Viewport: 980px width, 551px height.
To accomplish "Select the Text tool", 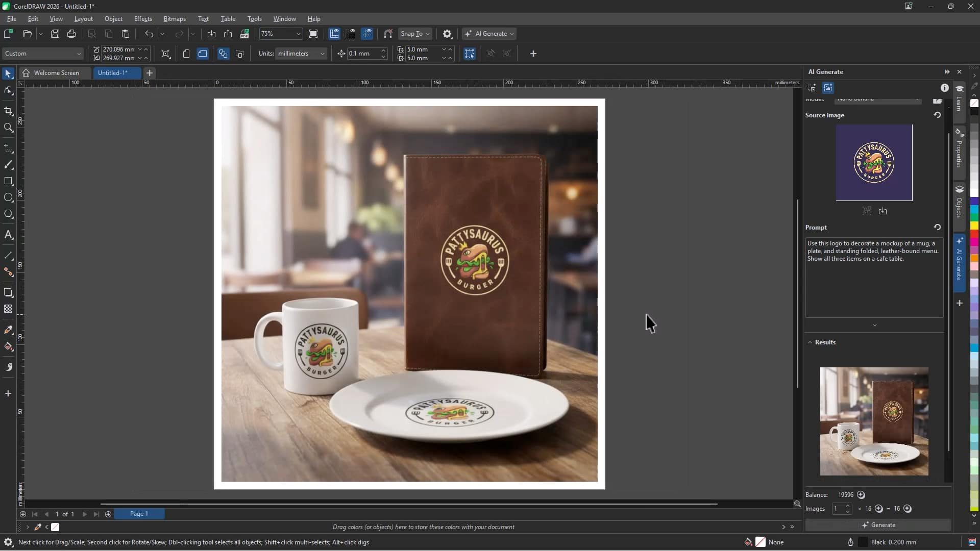I will (x=8, y=235).
